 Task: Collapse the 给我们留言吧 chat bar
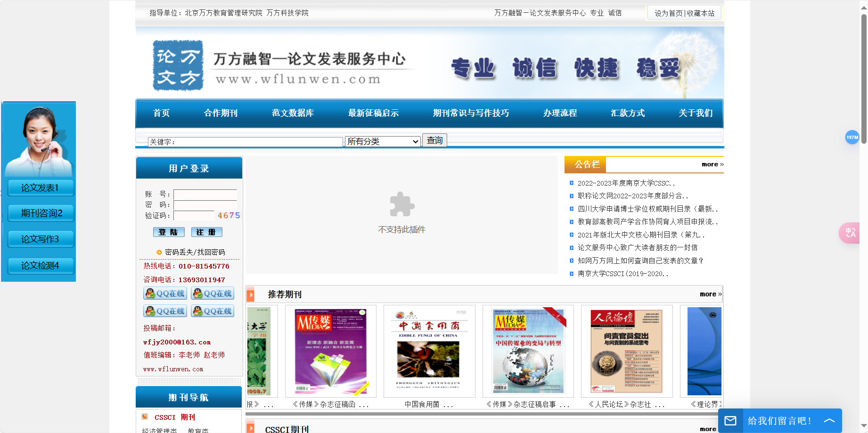[828, 420]
